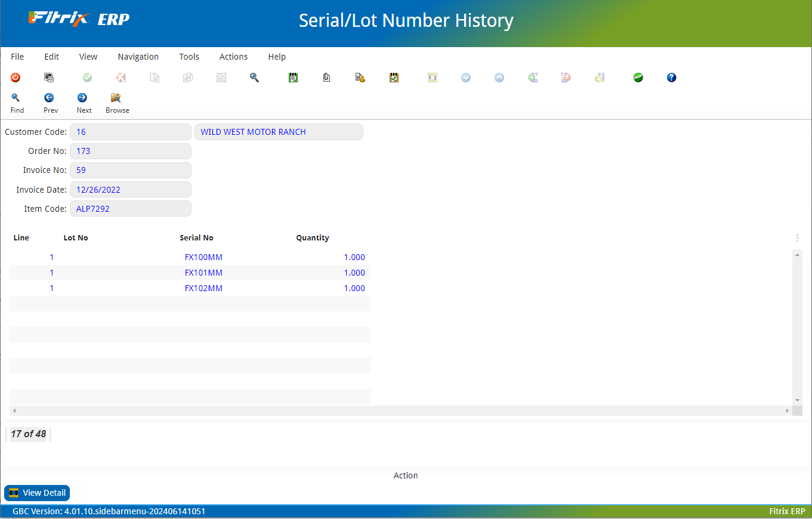Click the green checkmark accept icon
Image resolution: width=812 pixels, height=519 pixels.
click(87, 78)
